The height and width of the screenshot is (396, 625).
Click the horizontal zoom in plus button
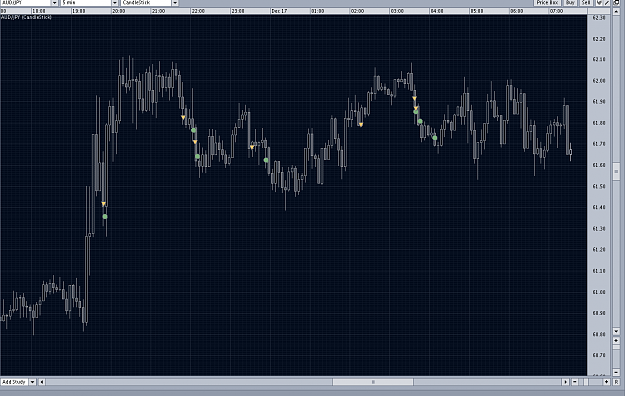tap(607, 382)
